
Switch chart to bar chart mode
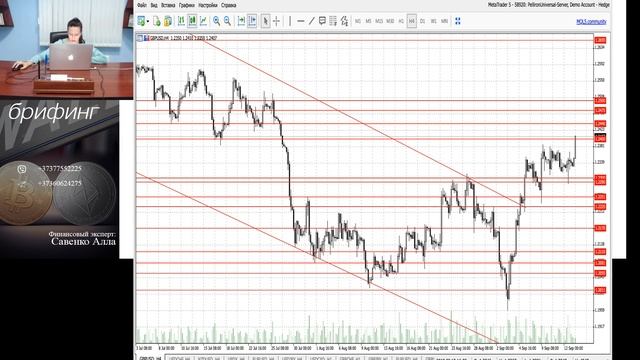[x=181, y=21]
